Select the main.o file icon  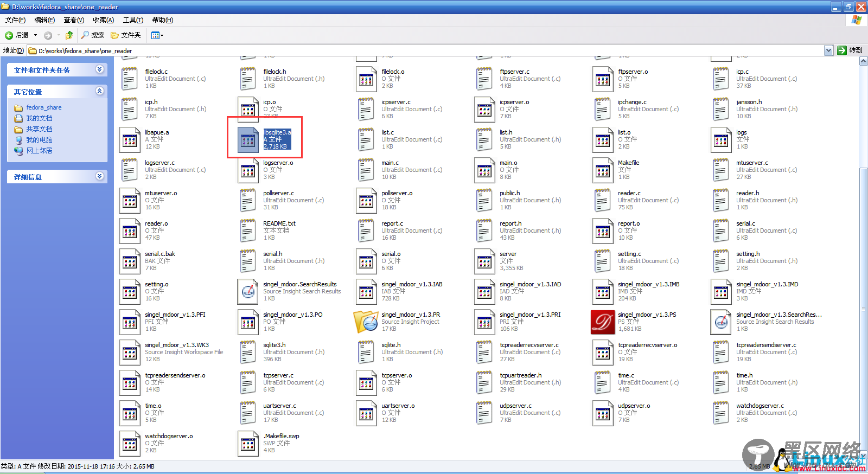click(484, 170)
